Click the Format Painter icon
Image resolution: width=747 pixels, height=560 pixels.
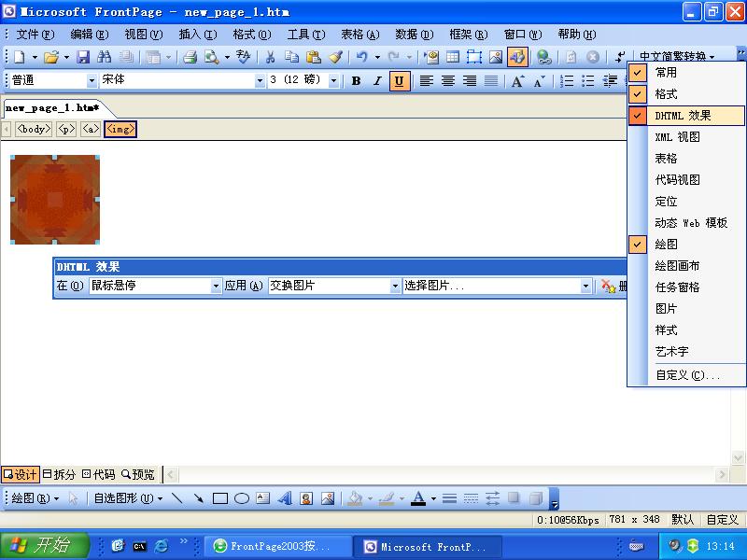(334, 58)
